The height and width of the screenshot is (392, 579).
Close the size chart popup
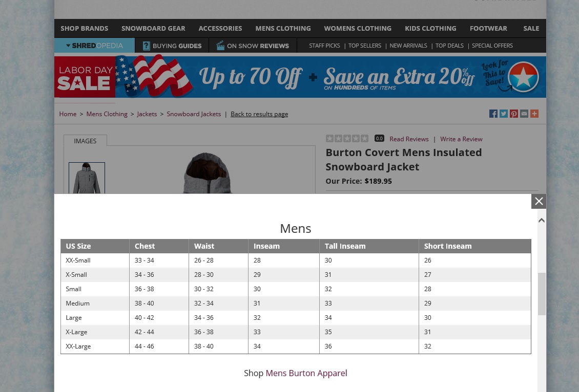pos(539,201)
